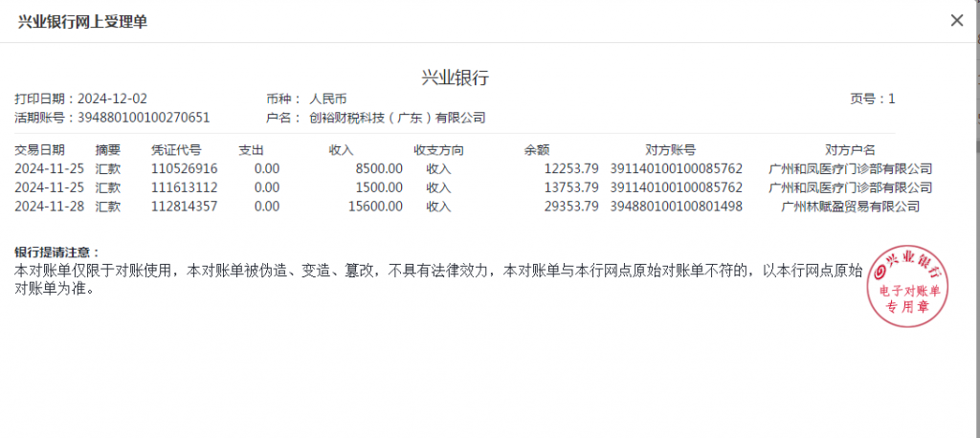The height and width of the screenshot is (438, 980).
Task: Click account name 创裕财税科技（广东）有限公司
Action: pyautogui.click(x=397, y=118)
